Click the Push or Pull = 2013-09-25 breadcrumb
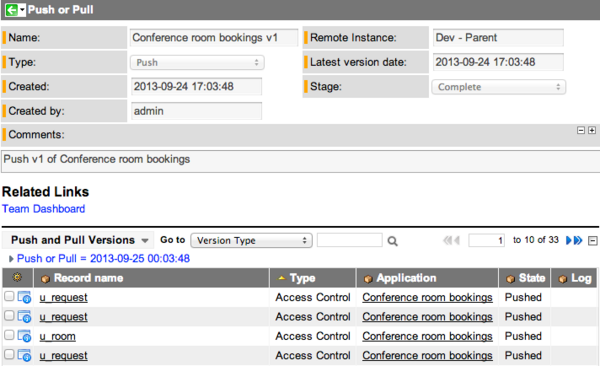 103,258
